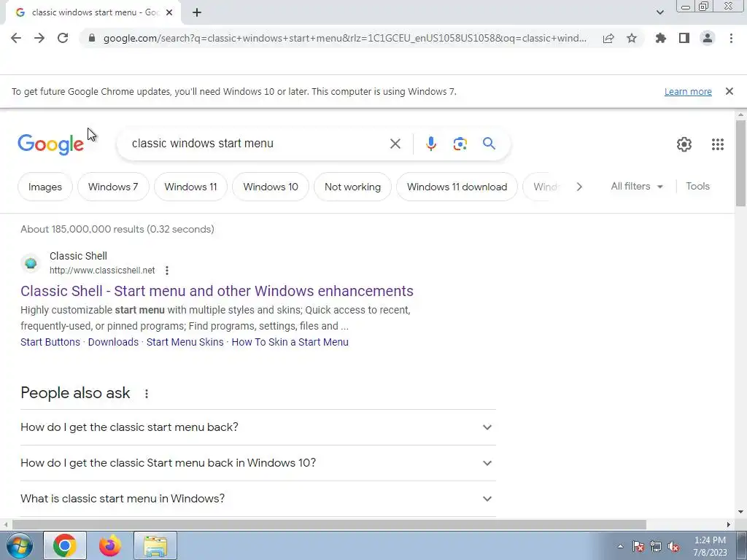This screenshot has width=747, height=560.
Task: Open the taskbar clock showing 1:24 PM
Action: (710, 546)
